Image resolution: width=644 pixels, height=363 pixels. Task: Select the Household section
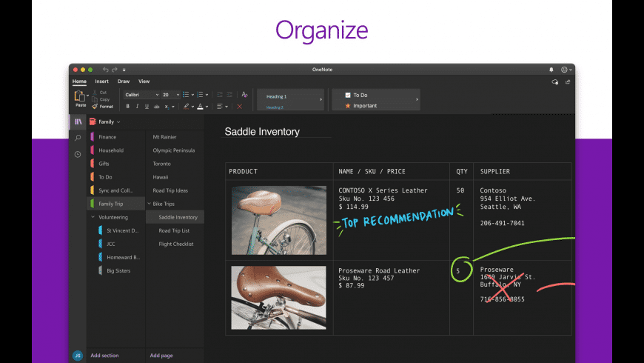coord(116,150)
